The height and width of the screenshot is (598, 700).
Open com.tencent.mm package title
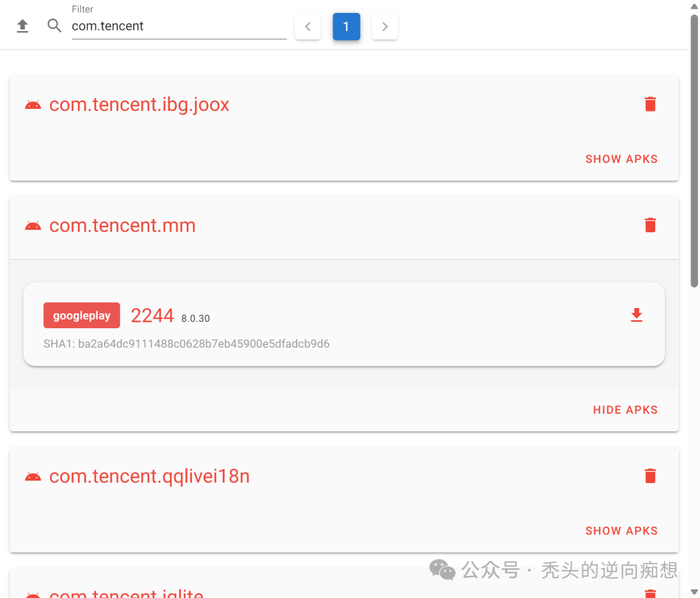point(122,226)
